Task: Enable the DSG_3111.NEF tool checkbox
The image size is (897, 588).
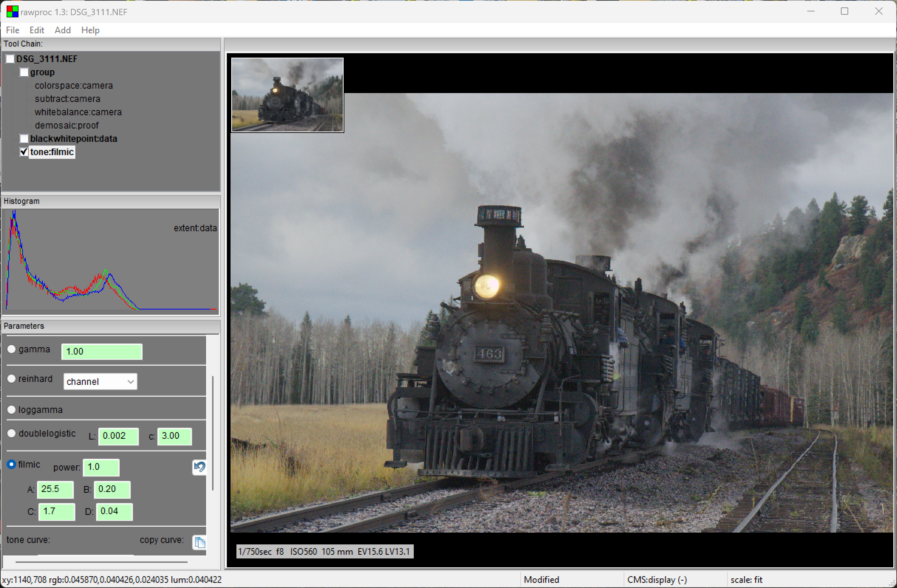Action: [10, 59]
